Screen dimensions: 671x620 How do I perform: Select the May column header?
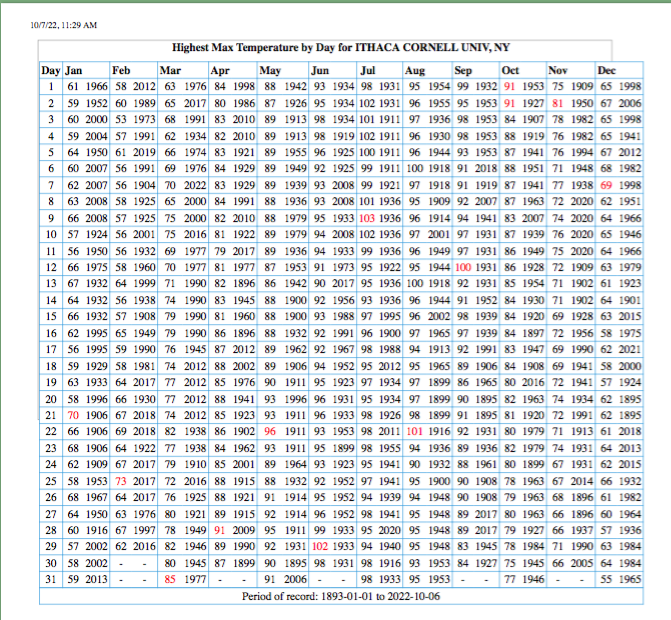click(x=270, y=71)
